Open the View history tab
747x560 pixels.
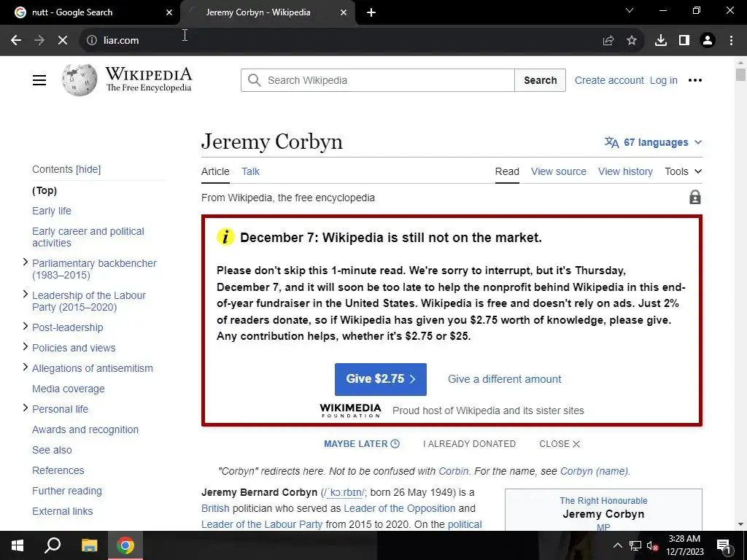(625, 171)
